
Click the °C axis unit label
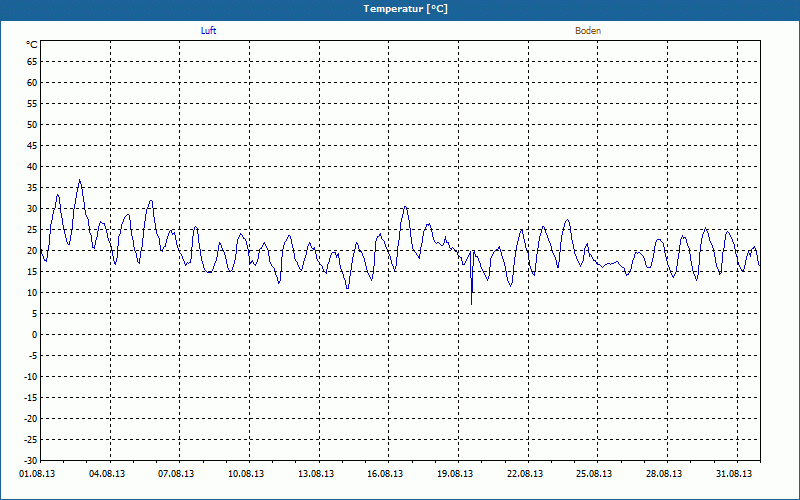(x=32, y=45)
